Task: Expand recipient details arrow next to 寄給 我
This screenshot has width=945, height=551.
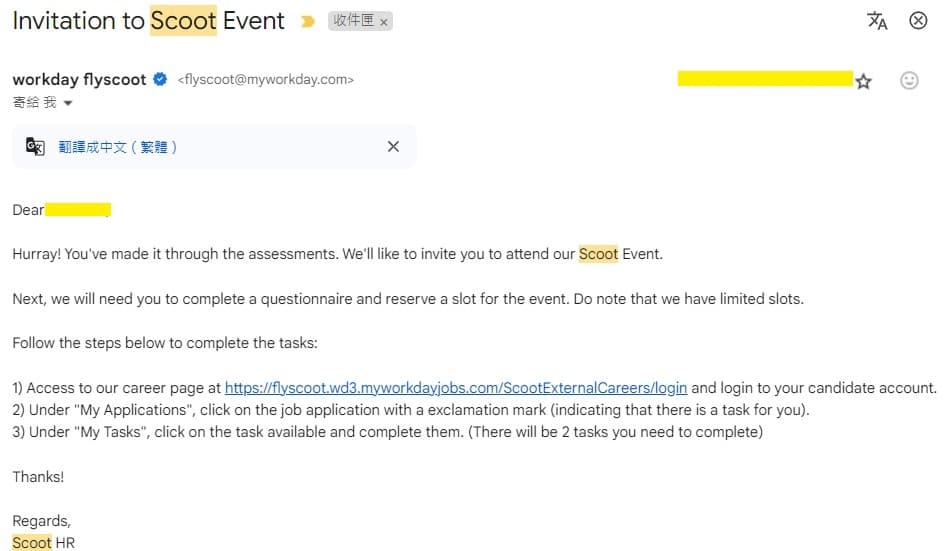Action: click(68, 103)
